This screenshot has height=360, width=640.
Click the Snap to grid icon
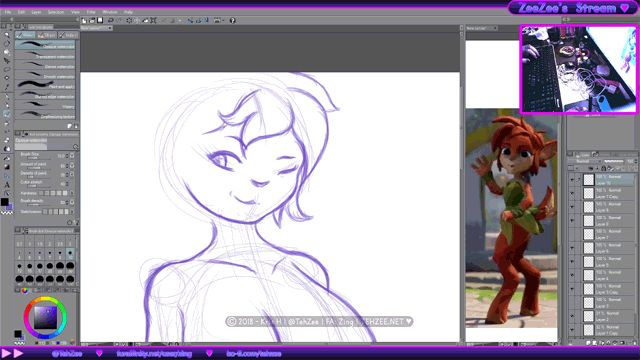(x=207, y=20)
